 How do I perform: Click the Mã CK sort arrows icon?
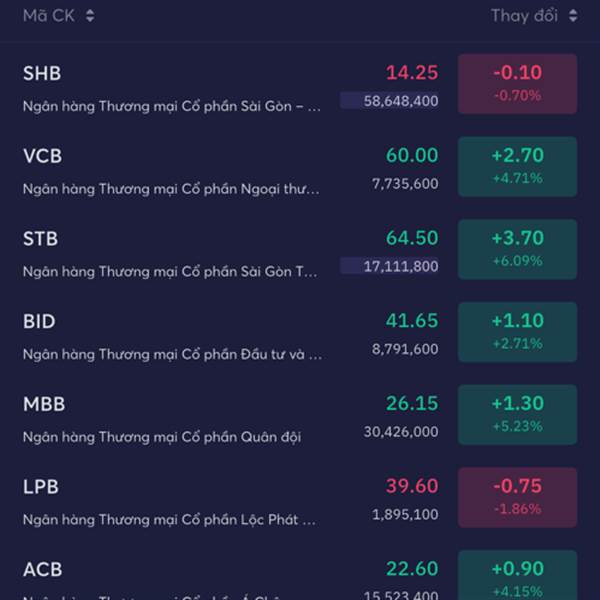click(x=90, y=16)
